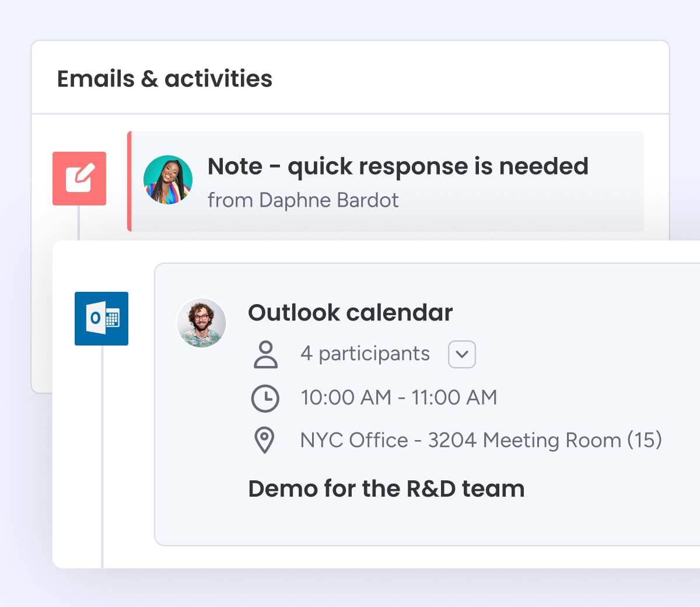Click the curly-haired man's avatar
700x607 pixels.
pos(201,323)
